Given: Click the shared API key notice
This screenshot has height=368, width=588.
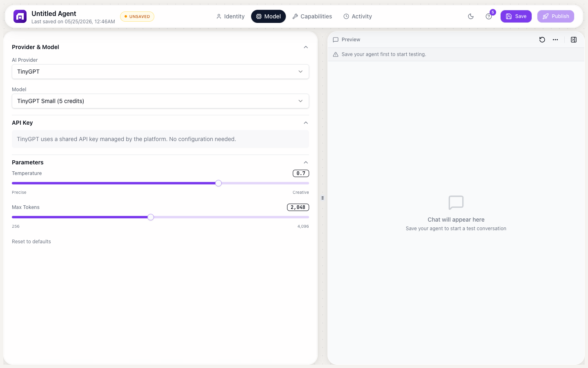Looking at the screenshot, I should [x=160, y=139].
